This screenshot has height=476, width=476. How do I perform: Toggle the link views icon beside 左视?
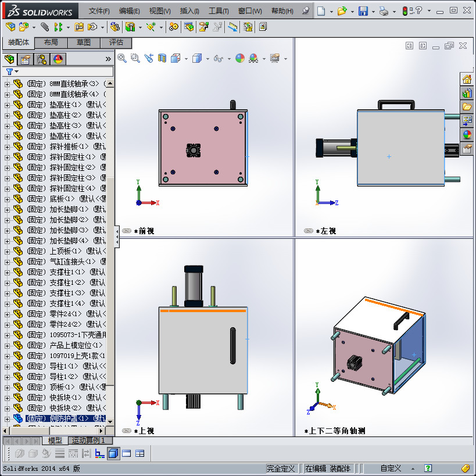[x=309, y=231]
